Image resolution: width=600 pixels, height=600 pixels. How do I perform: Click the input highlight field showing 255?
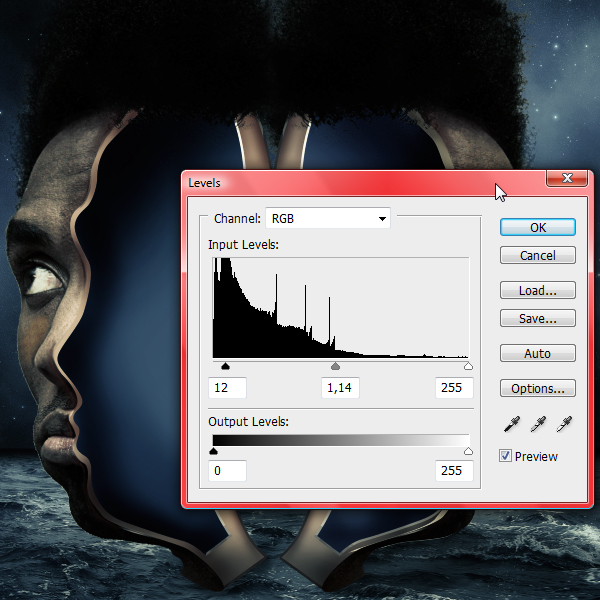coord(454,388)
